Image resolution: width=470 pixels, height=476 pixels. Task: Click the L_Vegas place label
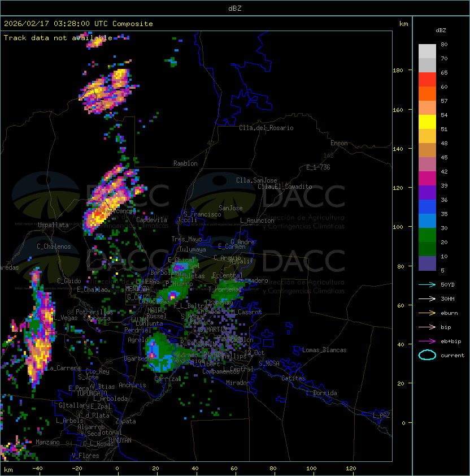[x=66, y=318]
